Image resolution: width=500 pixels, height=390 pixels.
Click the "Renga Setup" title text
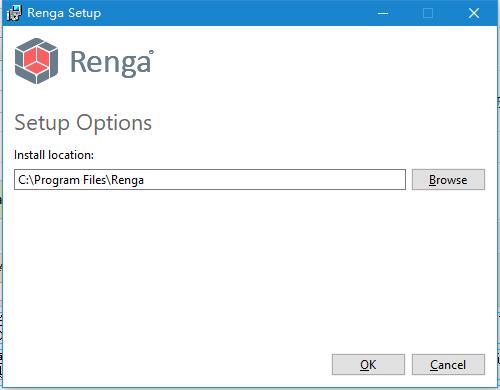pos(64,13)
